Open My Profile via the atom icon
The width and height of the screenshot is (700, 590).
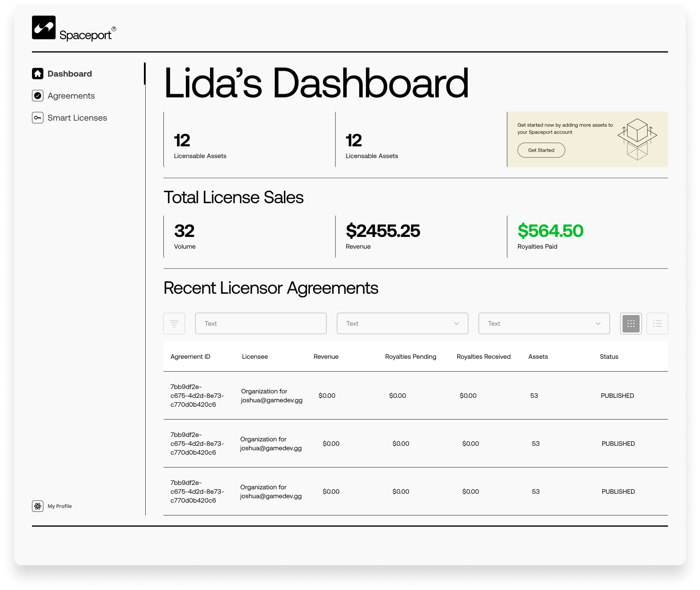tap(38, 506)
